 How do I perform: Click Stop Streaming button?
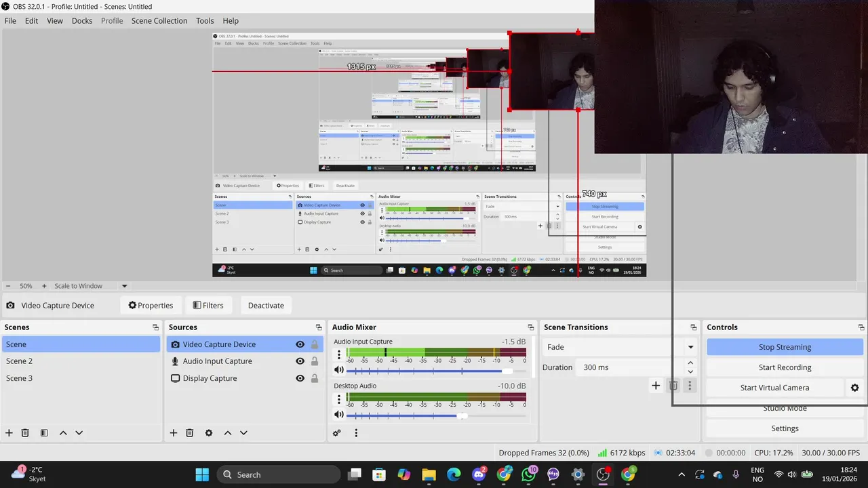click(785, 347)
